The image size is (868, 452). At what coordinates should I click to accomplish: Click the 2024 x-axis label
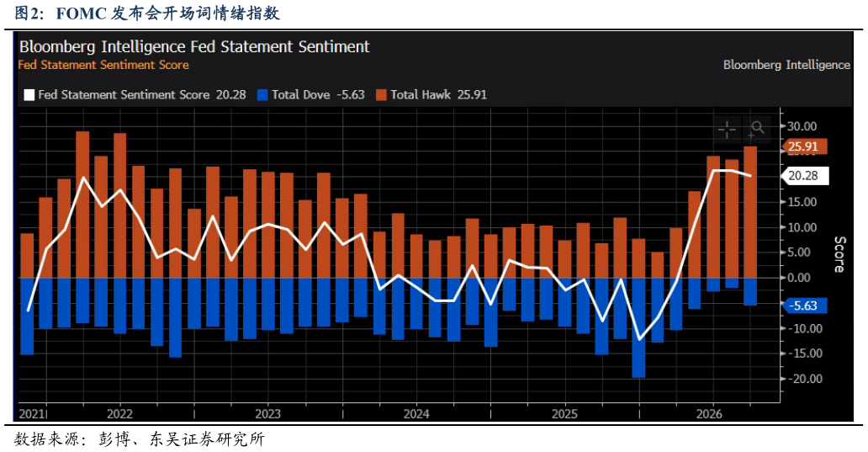(416, 414)
